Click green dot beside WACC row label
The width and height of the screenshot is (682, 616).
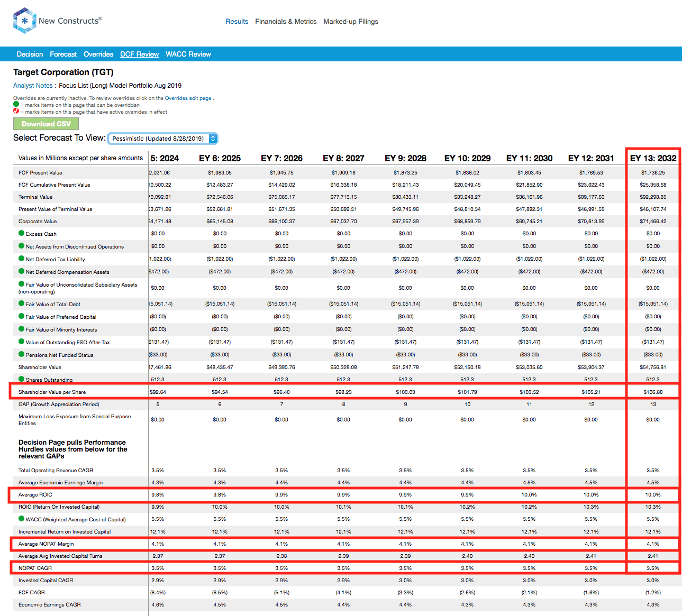coord(22,519)
